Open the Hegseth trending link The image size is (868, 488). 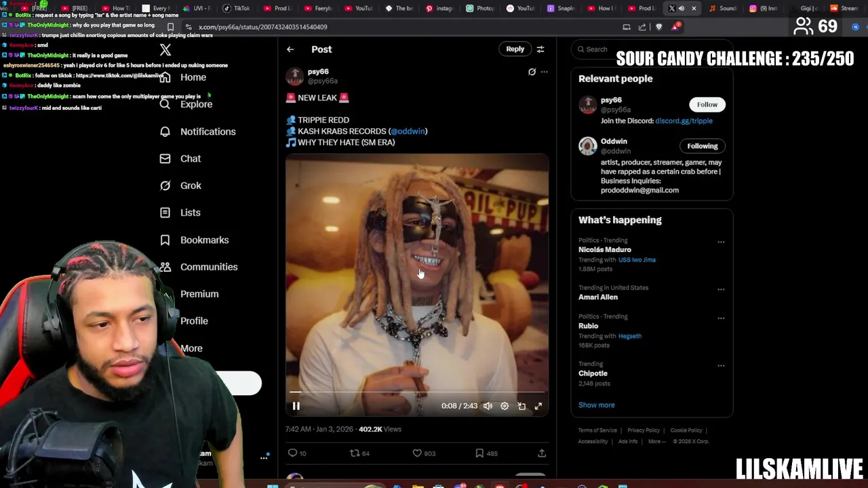[x=630, y=335]
